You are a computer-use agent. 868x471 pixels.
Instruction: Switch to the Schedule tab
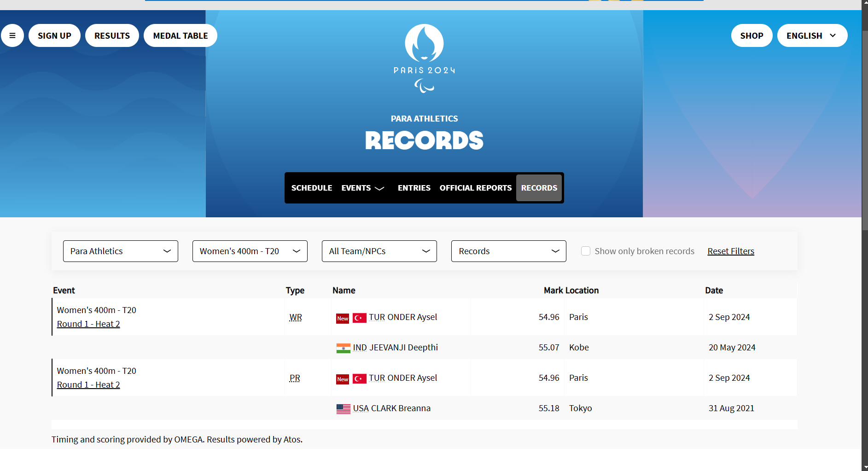tap(312, 188)
